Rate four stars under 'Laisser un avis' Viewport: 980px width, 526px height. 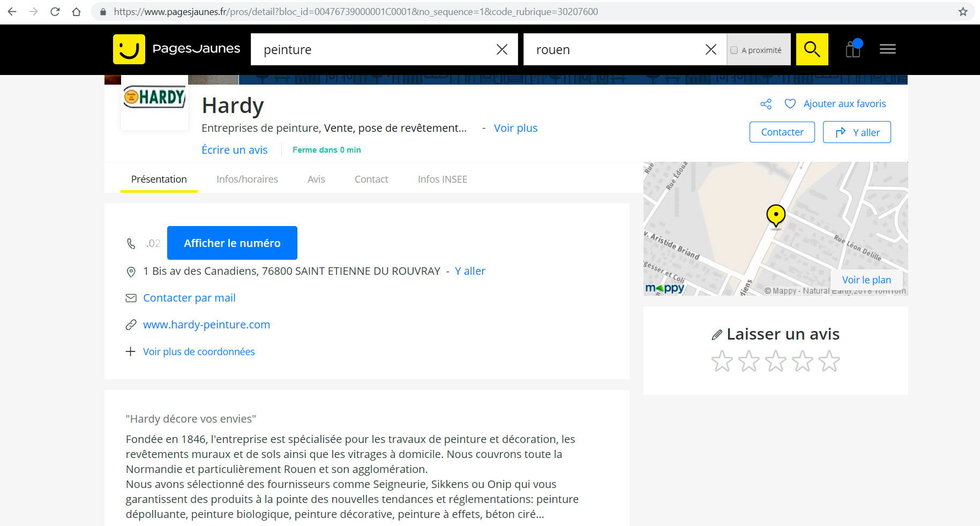(802, 361)
